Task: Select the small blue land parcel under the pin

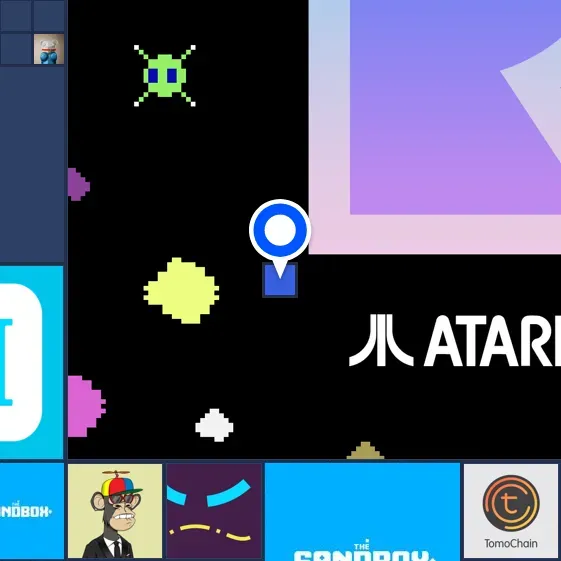Action: (280, 280)
